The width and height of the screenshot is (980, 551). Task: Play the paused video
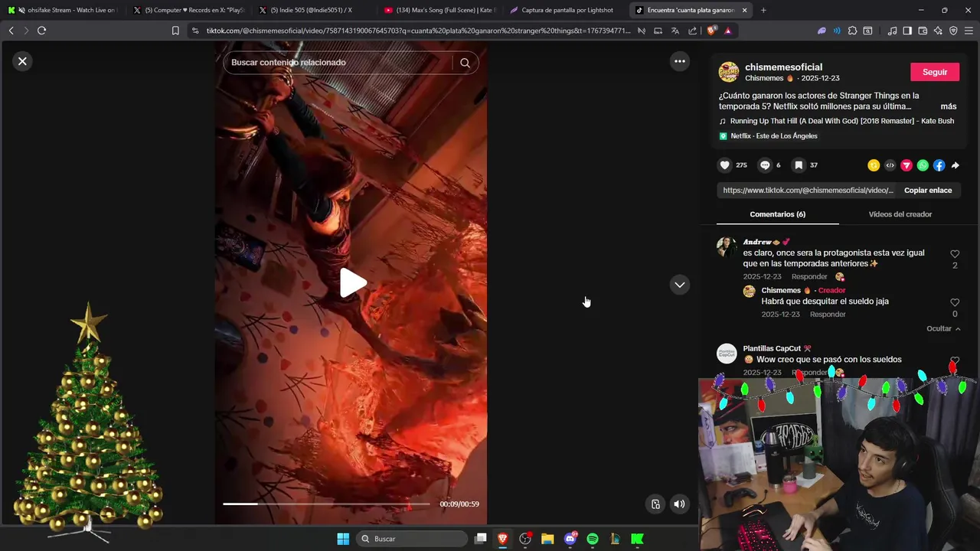352,283
